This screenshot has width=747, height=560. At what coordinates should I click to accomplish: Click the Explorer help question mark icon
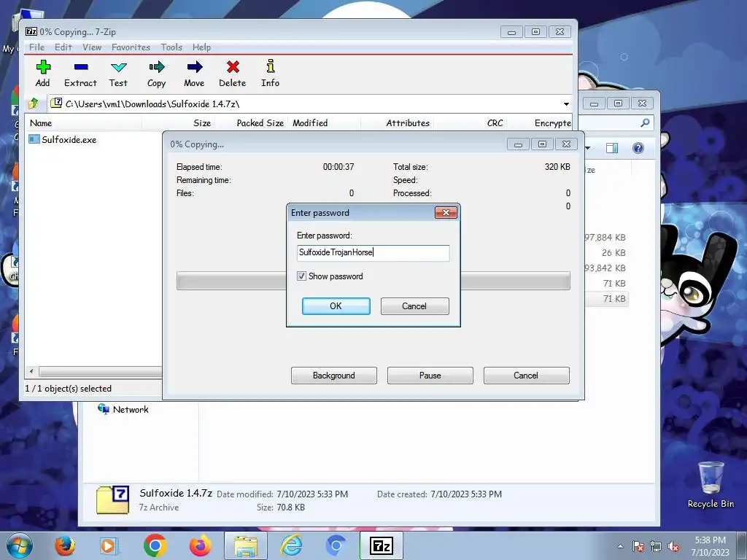[638, 148]
